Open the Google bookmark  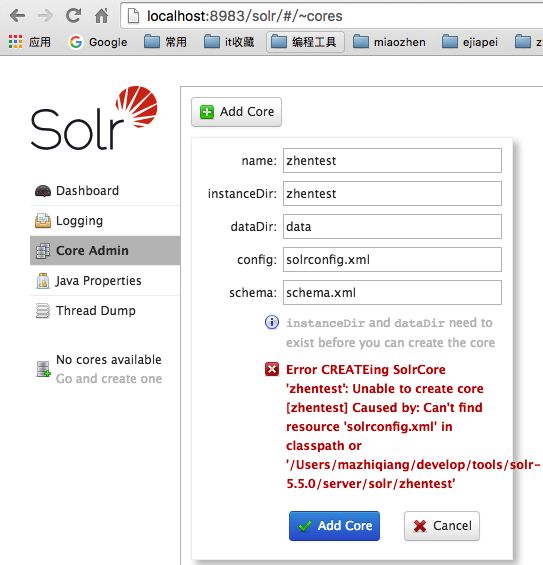[x=98, y=42]
